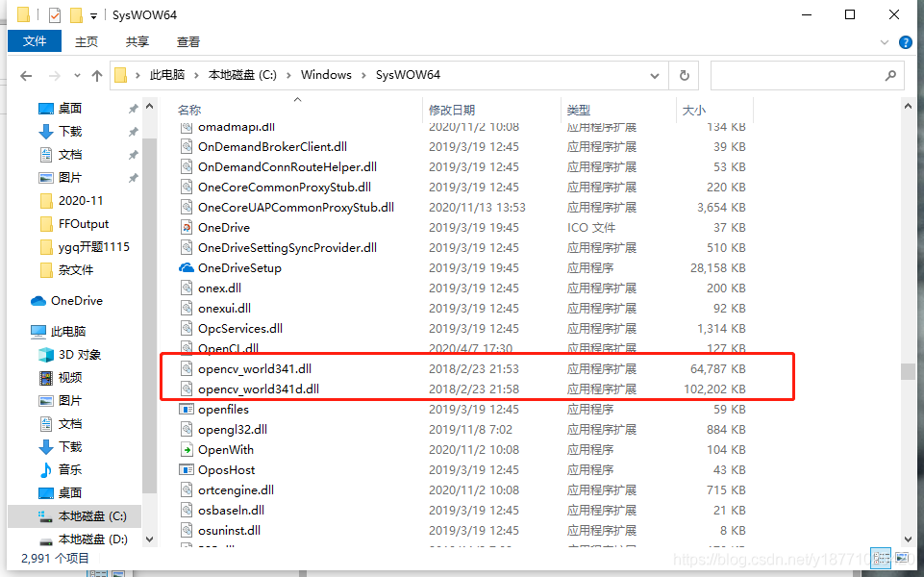Open the 文件 menu tab
The image size is (924, 577).
[x=35, y=41]
